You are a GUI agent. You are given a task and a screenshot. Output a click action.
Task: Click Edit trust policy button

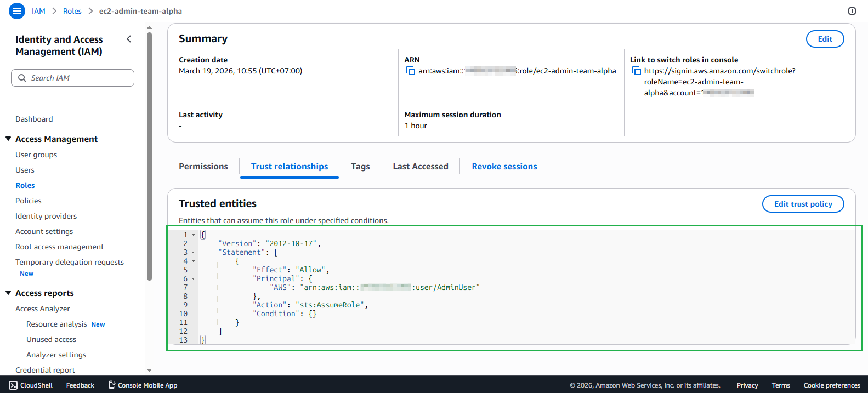coord(803,204)
